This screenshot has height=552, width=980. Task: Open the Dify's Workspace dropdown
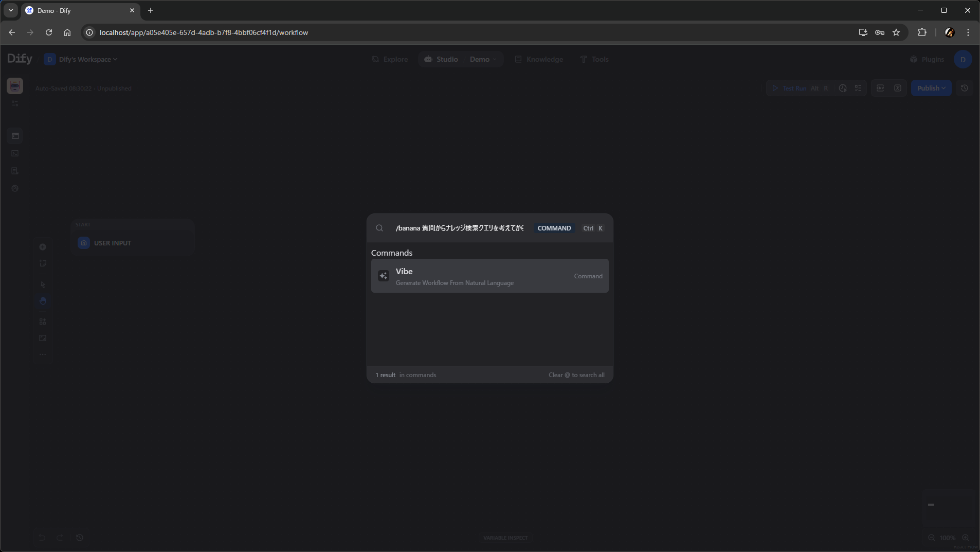click(81, 59)
